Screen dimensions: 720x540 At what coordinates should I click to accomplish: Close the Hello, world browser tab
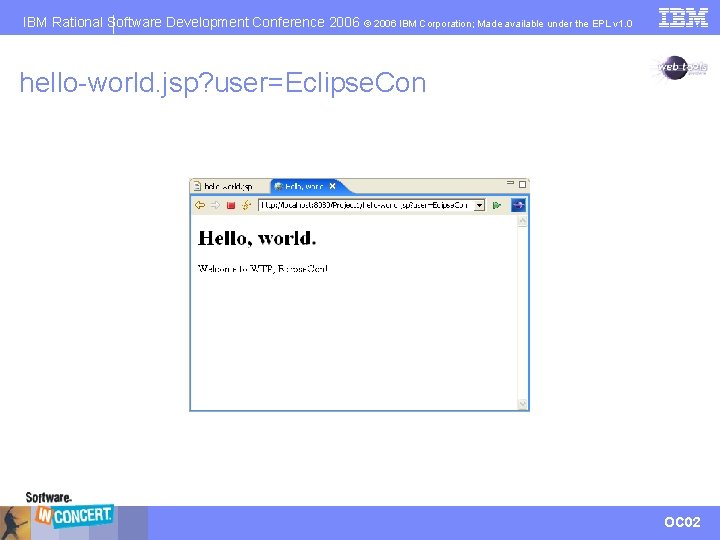pyautogui.click(x=332, y=186)
